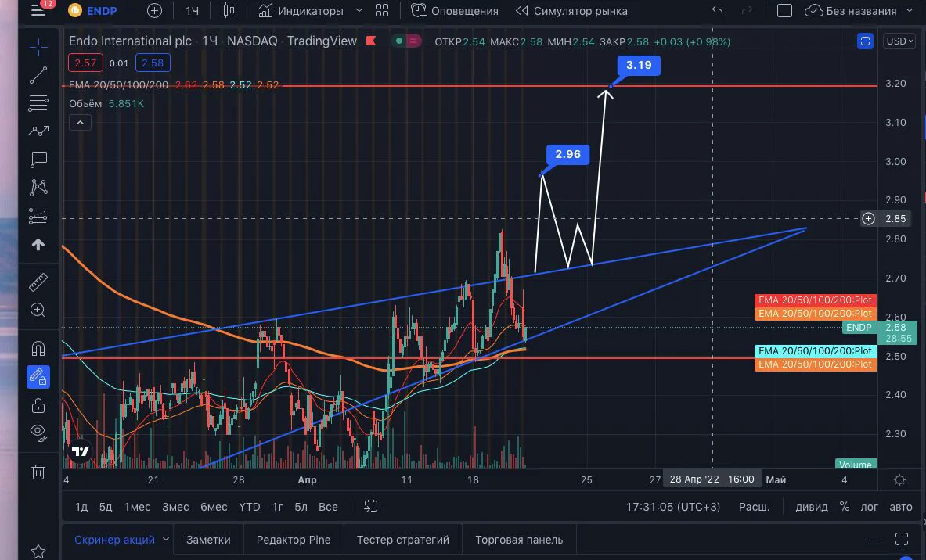
Task: Select the brush and shapes tool
Action: [38, 131]
